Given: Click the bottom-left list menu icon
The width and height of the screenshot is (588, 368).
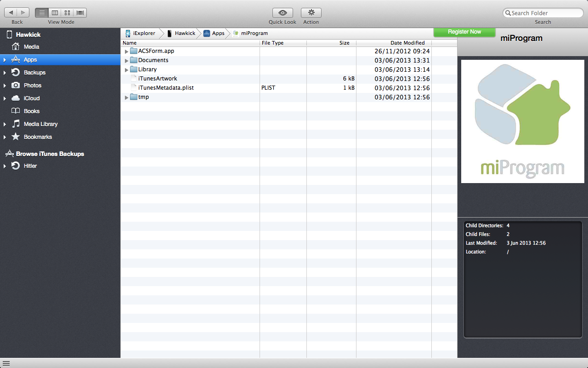Looking at the screenshot, I should 6,363.
